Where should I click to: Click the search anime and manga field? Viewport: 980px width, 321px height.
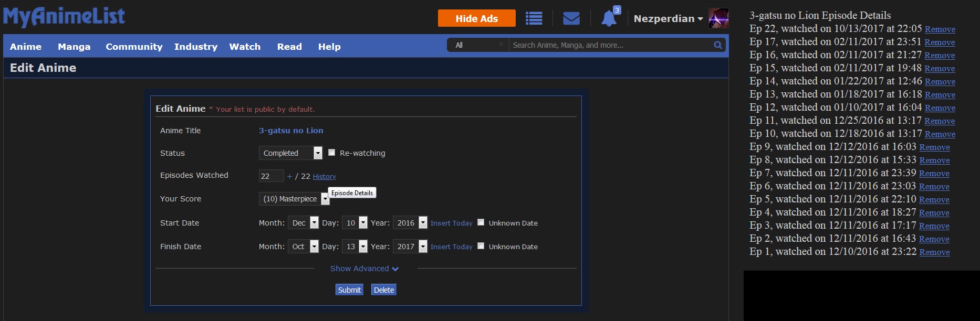(x=609, y=45)
